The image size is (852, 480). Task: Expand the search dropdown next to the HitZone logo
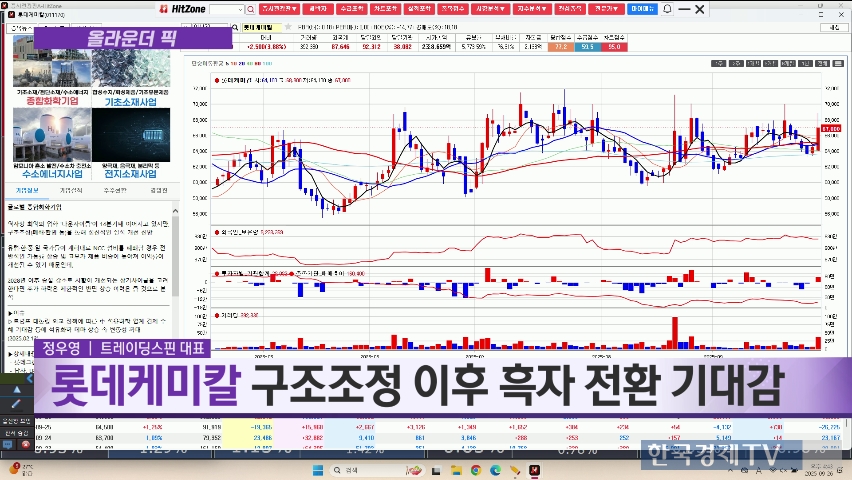239,9
